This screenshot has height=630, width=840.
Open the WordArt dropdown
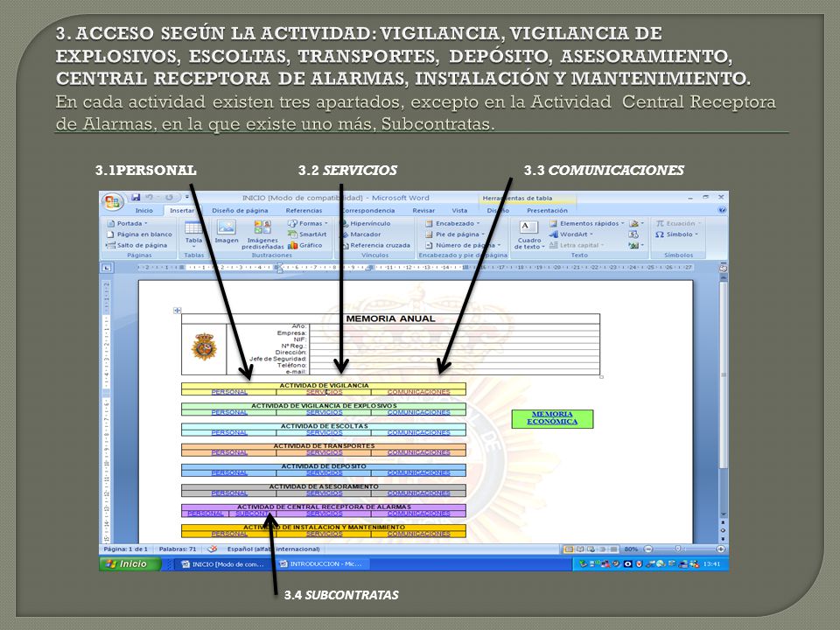point(571,234)
